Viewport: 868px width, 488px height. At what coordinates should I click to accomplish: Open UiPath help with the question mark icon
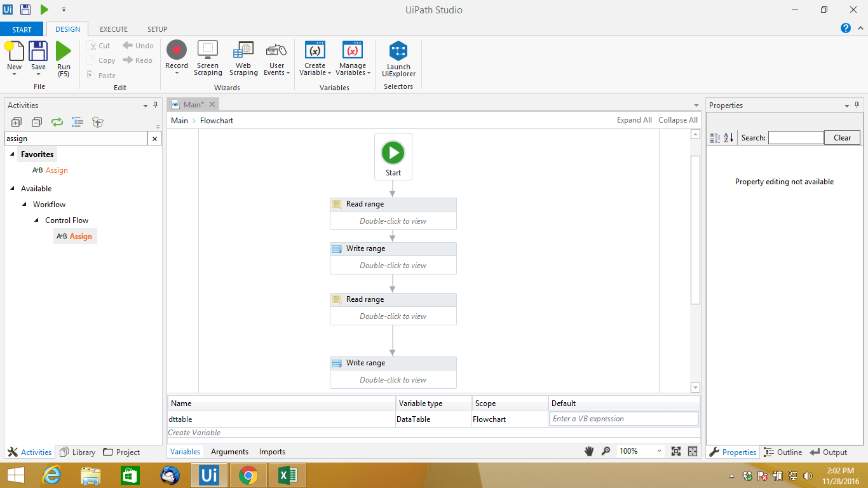(846, 28)
